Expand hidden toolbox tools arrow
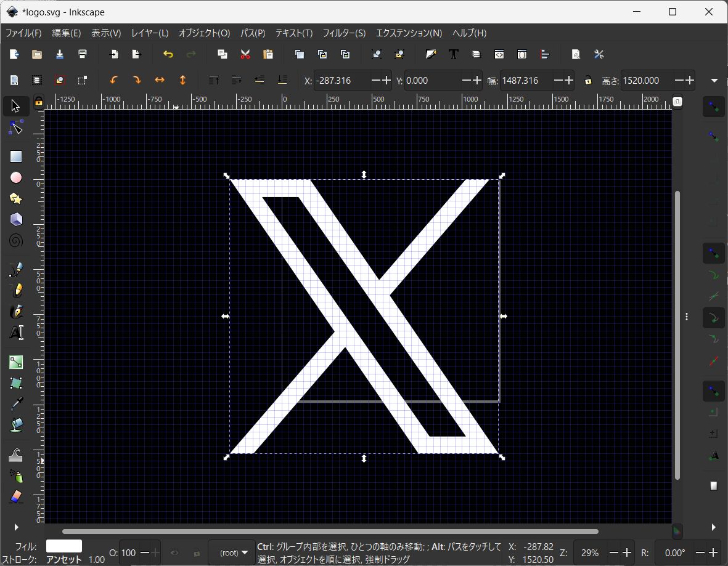Screen dimensions: 728x566 point(16,527)
